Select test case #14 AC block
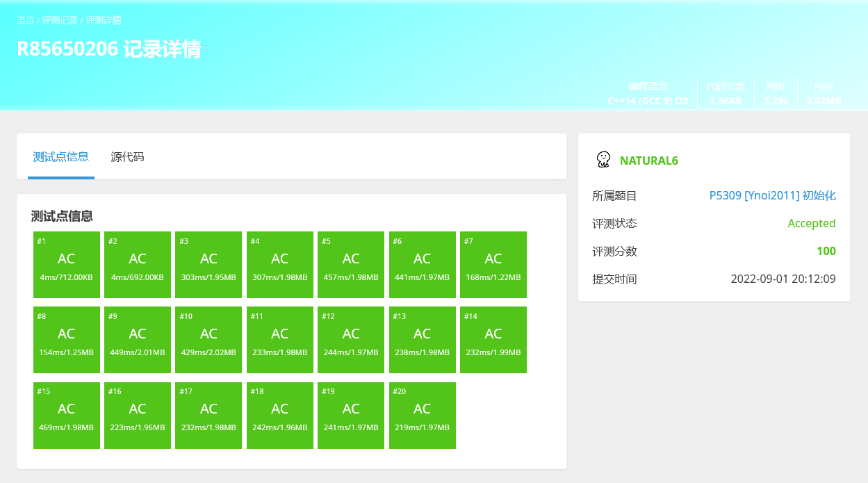The image size is (868, 483). pyautogui.click(x=493, y=340)
